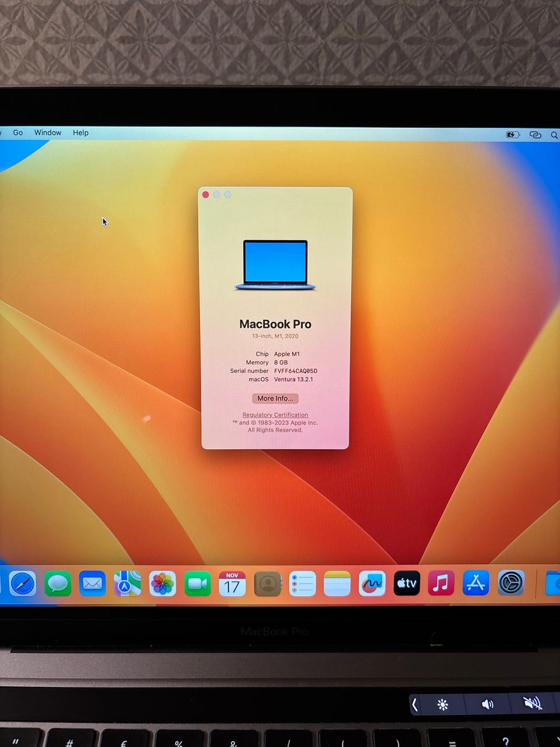This screenshot has height=747, width=560.
Task: Open Safari from the Dock
Action: click(23, 584)
